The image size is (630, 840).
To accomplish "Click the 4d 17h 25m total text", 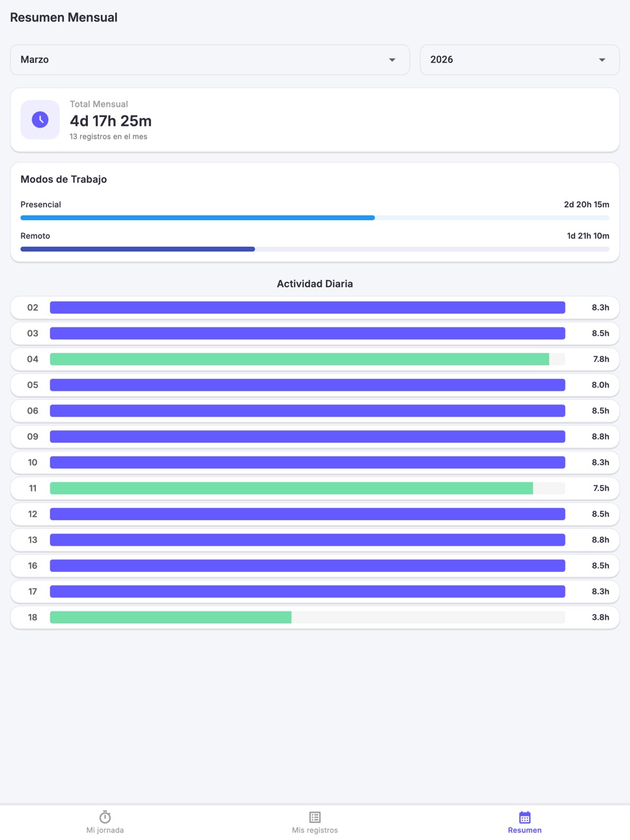I will [x=111, y=121].
